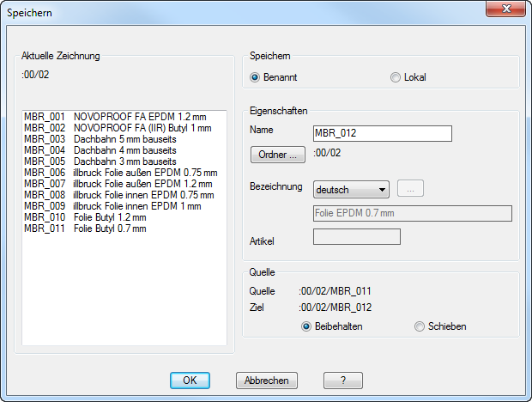Screen dimensions: 532x402
Task: Select the Lokal radio option
Action: click(x=396, y=77)
